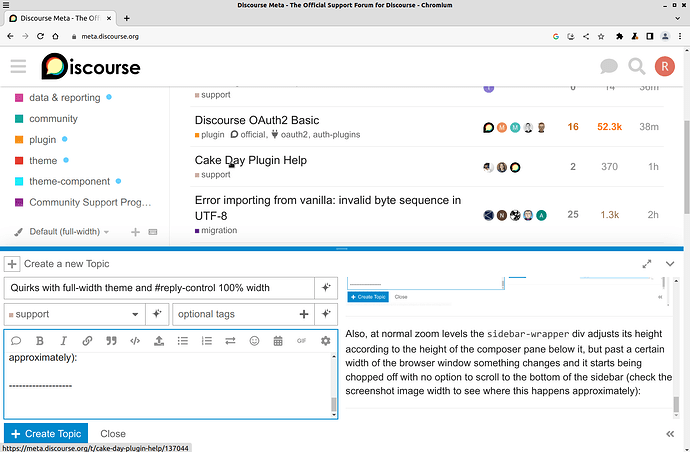The height and width of the screenshot is (452, 690).
Task: Click the GIF button in the composer toolbar
Action: tap(301, 341)
